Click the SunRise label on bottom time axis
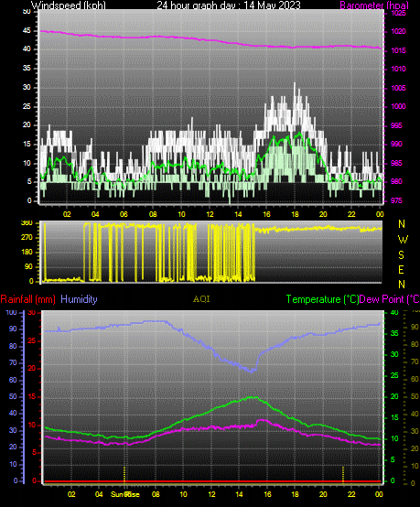The height and width of the screenshot is (507, 420). pos(125,494)
